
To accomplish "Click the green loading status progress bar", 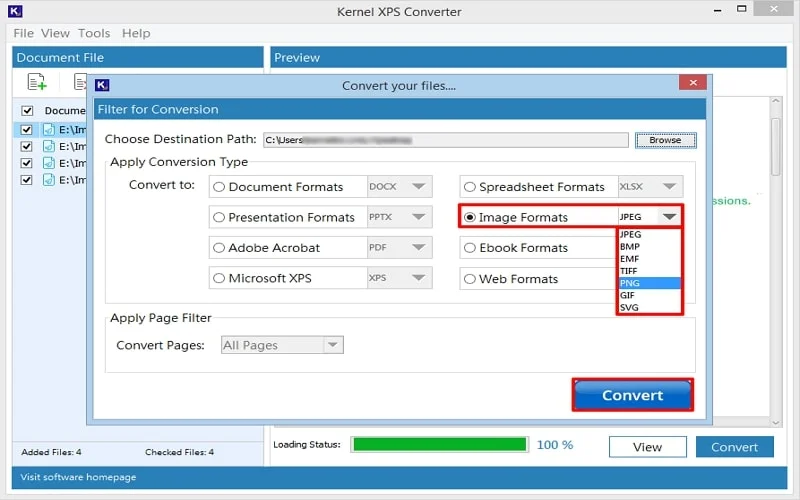I will pyautogui.click(x=439, y=444).
